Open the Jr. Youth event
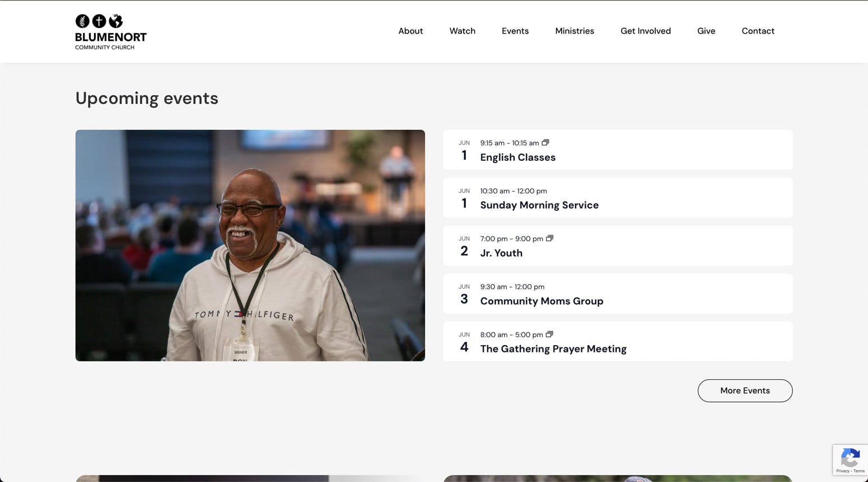The image size is (868, 482). click(501, 253)
